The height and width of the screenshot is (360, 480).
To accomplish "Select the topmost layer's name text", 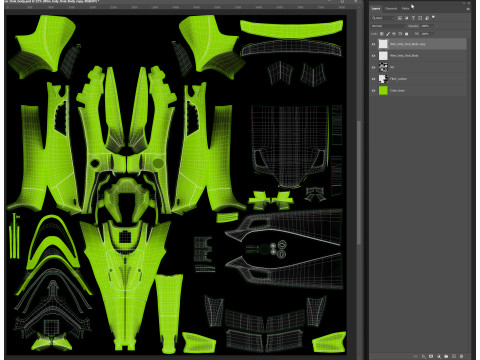I will pos(408,44).
